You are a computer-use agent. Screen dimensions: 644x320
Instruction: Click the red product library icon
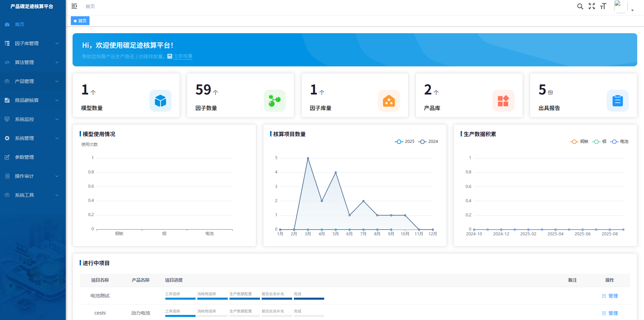(x=503, y=101)
